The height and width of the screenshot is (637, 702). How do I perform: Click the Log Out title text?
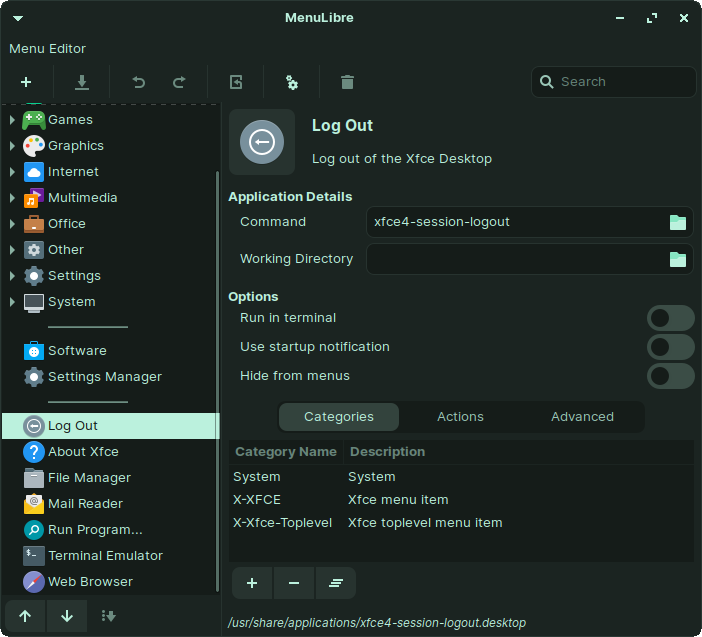click(342, 125)
